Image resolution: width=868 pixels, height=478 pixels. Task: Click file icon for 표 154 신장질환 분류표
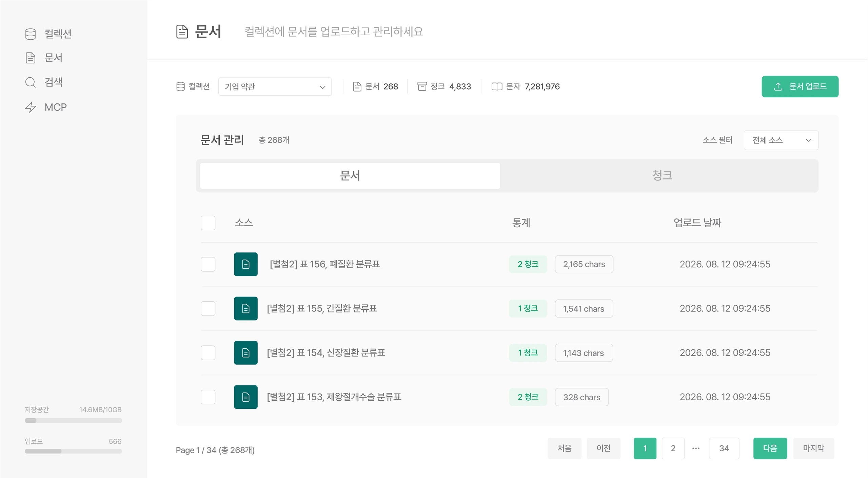tap(245, 353)
